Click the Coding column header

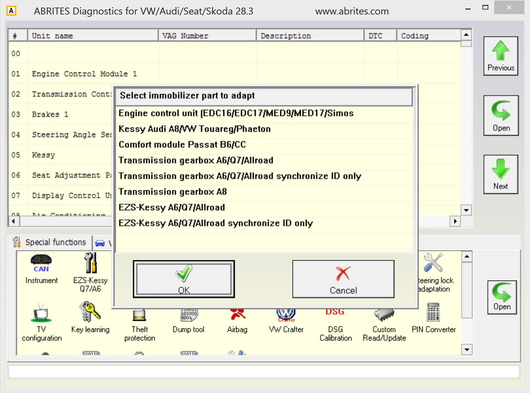point(429,36)
